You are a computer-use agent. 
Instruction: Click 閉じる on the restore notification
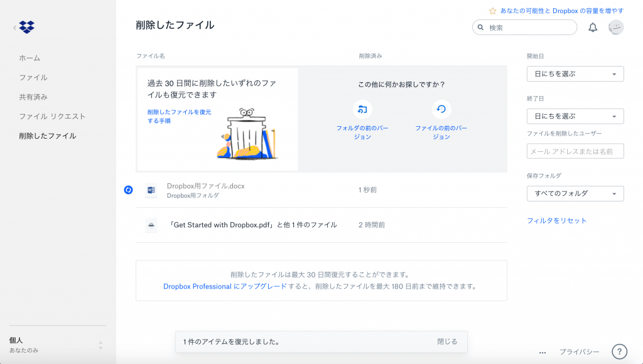(x=447, y=341)
